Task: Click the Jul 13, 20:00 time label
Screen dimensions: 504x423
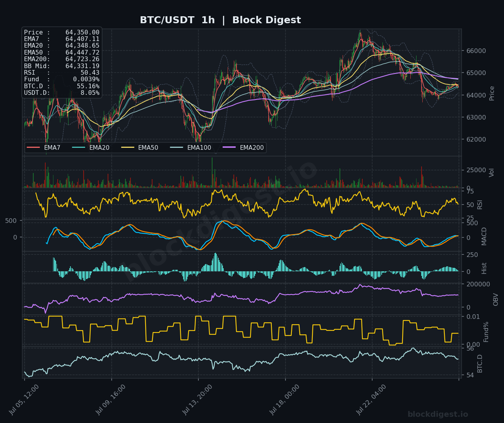Action: 197,400
